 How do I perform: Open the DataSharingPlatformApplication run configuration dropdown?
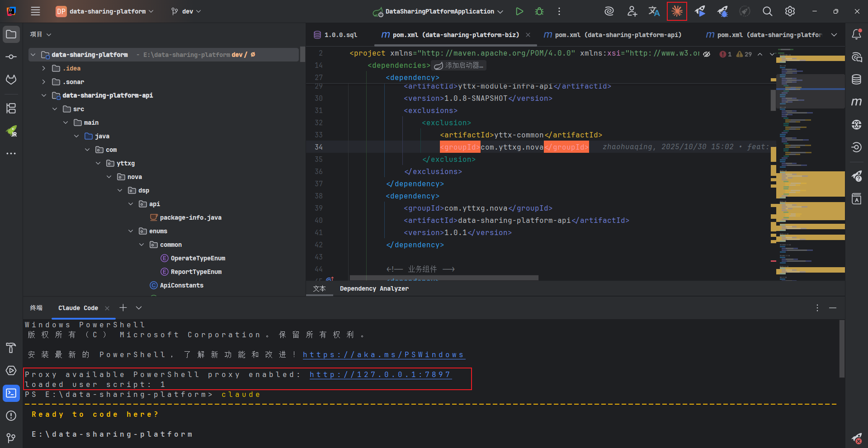click(x=438, y=11)
